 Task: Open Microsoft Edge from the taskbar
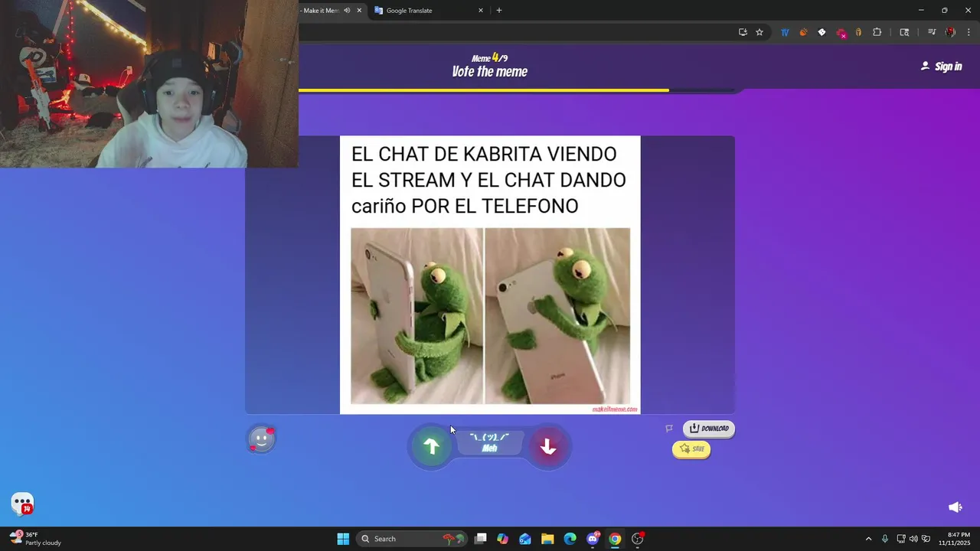tap(570, 539)
